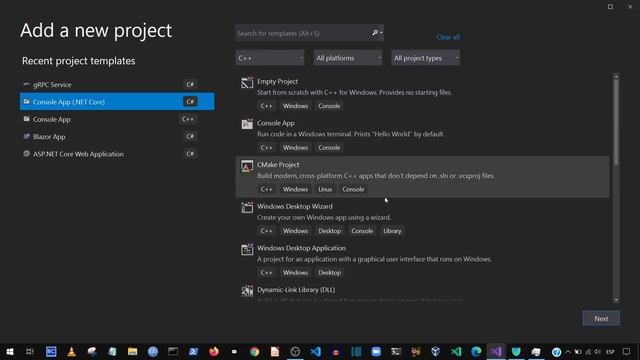The image size is (640, 360).
Task: Open PowerShell from the taskbar
Action: pos(193,351)
